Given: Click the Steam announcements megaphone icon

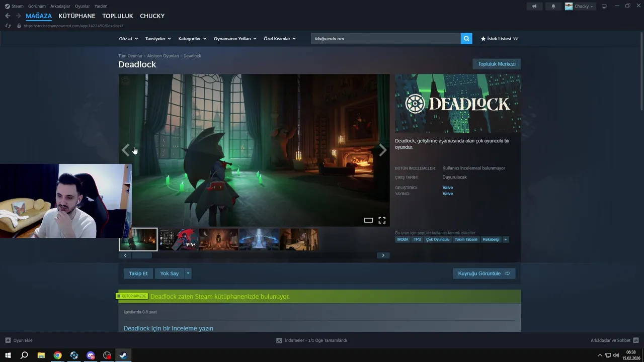Looking at the screenshot, I should coord(534,6).
